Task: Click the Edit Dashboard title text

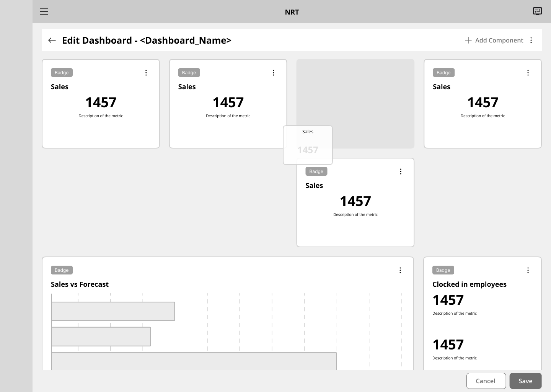Action: (147, 40)
